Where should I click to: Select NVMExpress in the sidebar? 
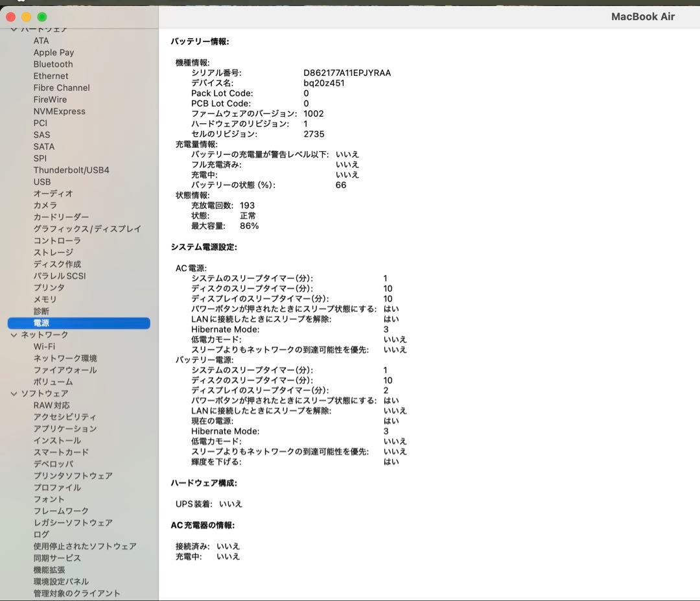click(x=59, y=111)
